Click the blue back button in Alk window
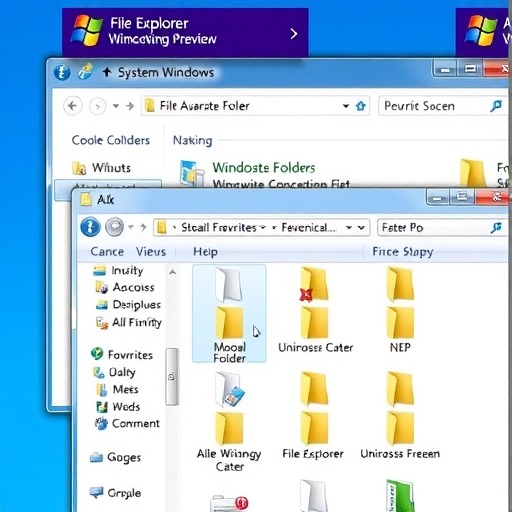The height and width of the screenshot is (512, 512). (90, 227)
